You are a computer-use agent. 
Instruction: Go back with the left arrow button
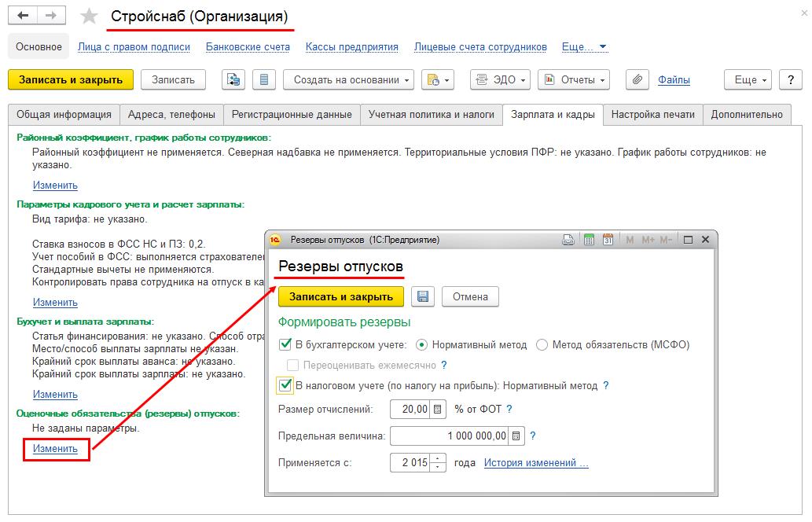coord(23,16)
